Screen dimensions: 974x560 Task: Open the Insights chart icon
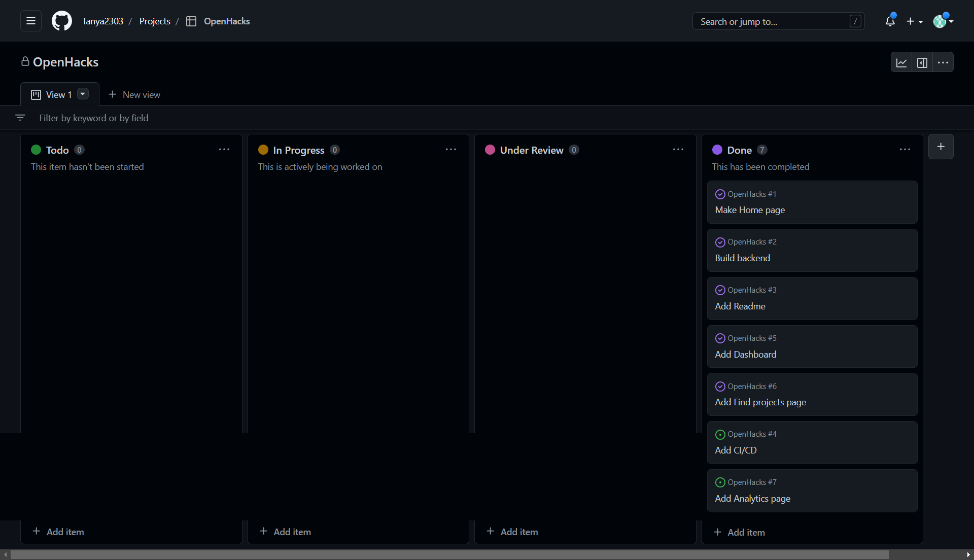pos(901,62)
